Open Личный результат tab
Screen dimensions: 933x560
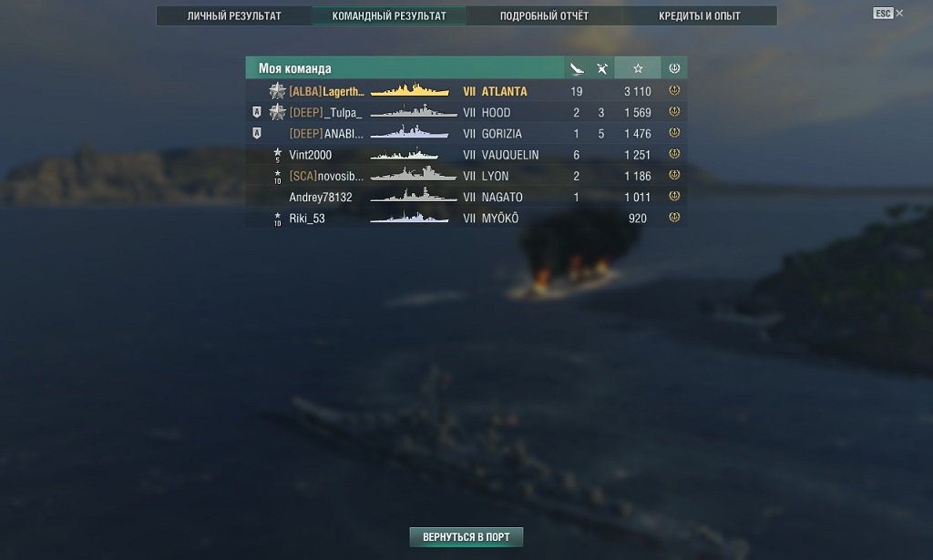point(234,16)
